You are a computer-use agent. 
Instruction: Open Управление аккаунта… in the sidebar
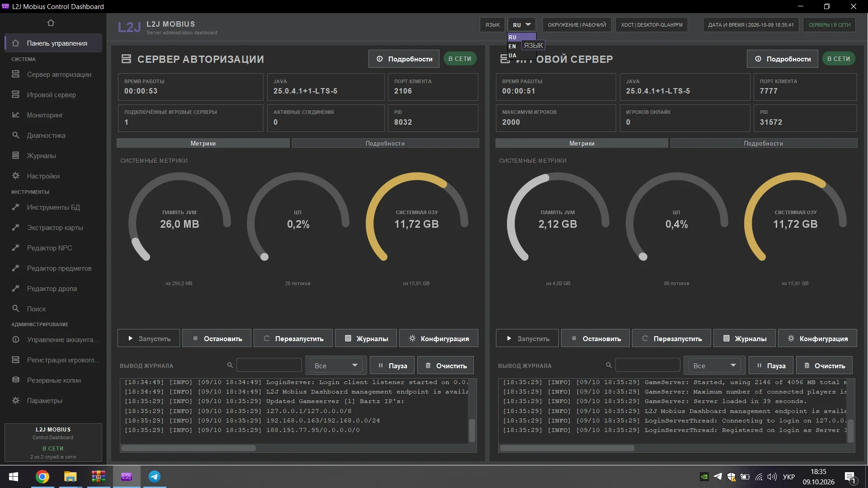coord(53,340)
